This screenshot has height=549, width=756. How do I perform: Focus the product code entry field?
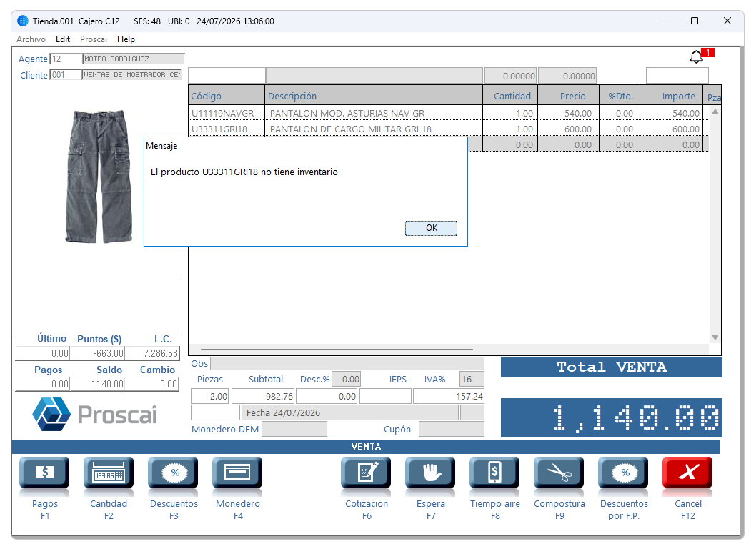(227, 75)
